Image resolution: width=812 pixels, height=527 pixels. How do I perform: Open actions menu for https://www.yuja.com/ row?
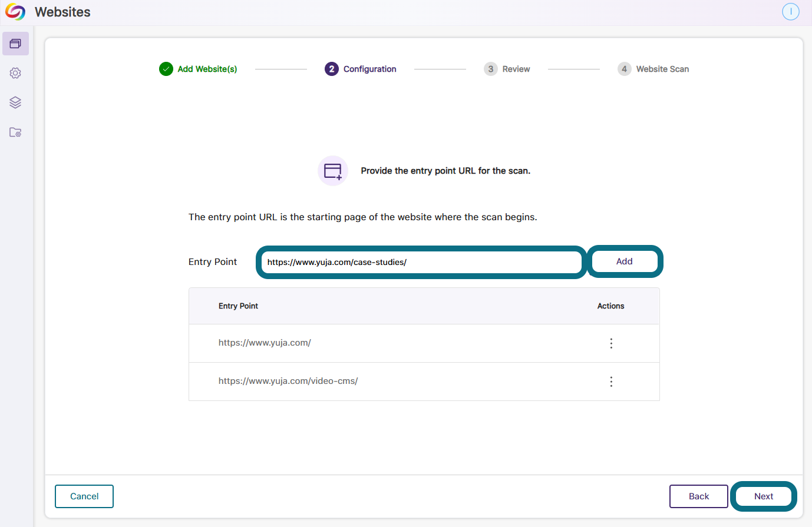pyautogui.click(x=611, y=343)
